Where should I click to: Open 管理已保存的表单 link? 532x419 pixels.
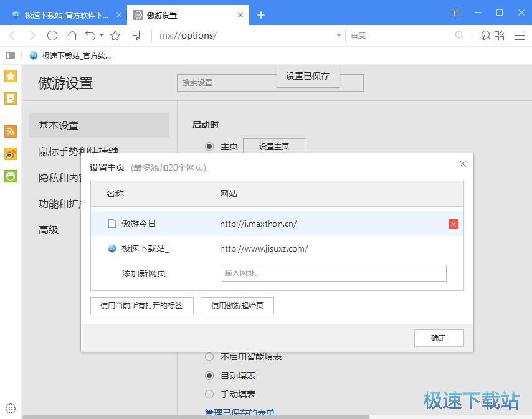[240, 412]
